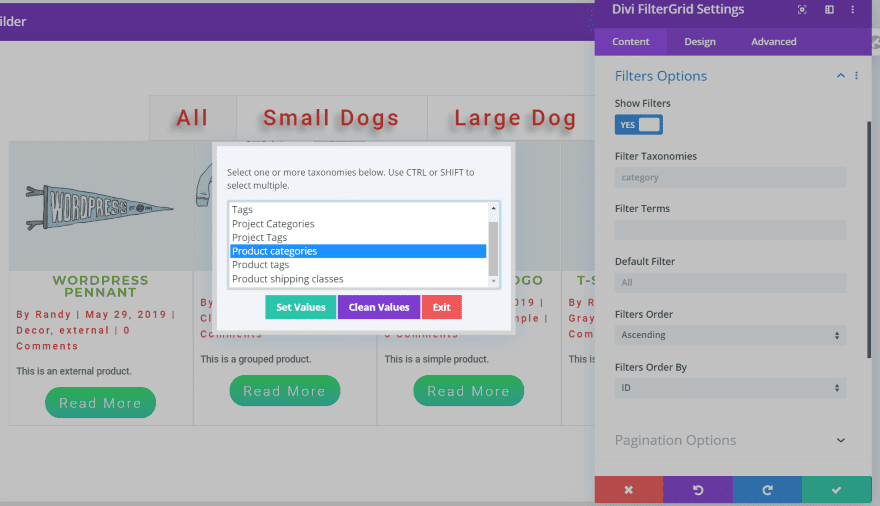880x506 pixels.
Task: Click the Set Values button
Action: [x=301, y=307]
